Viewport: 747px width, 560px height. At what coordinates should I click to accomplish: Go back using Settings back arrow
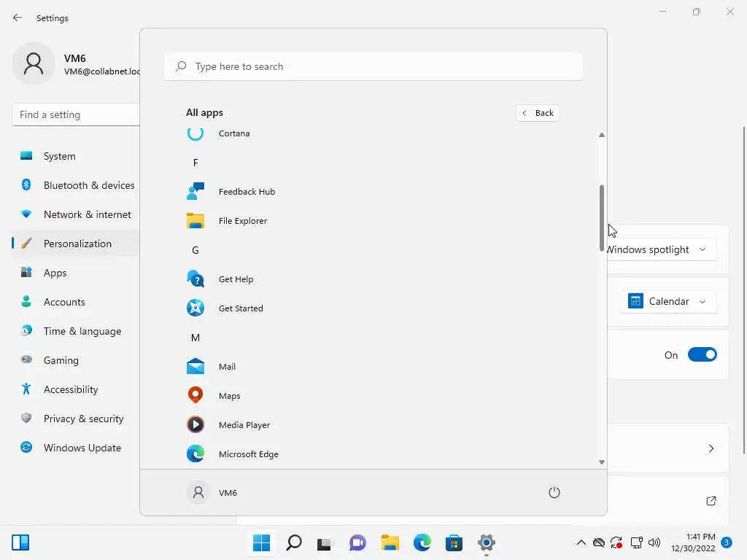tap(18, 17)
